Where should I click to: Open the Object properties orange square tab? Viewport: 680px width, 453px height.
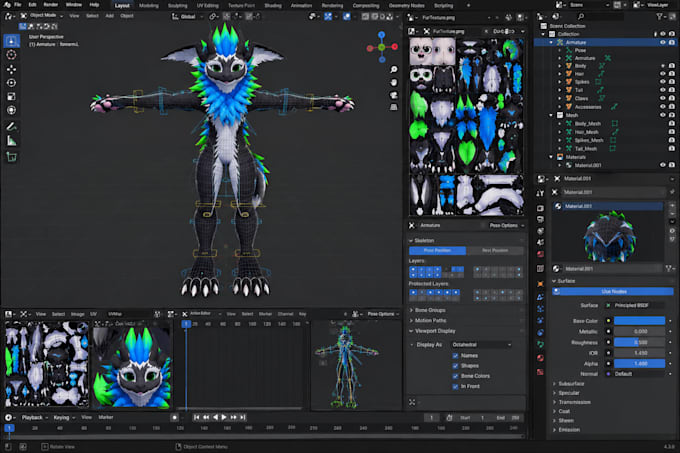(540, 284)
